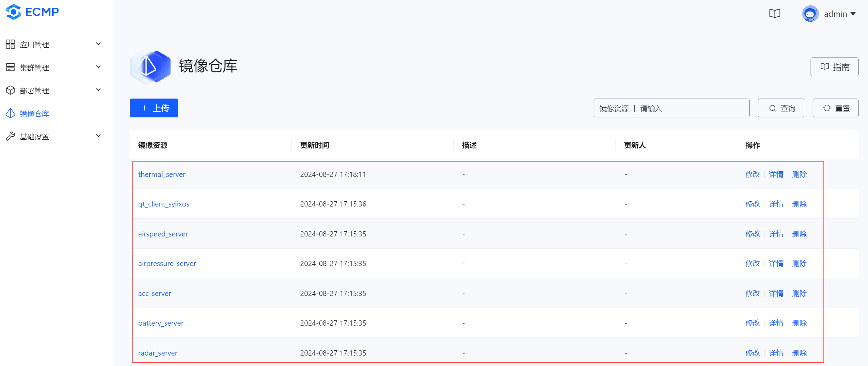Open the admin account dropdown arrow
The width and height of the screenshot is (868, 366).
pyautogui.click(x=853, y=14)
